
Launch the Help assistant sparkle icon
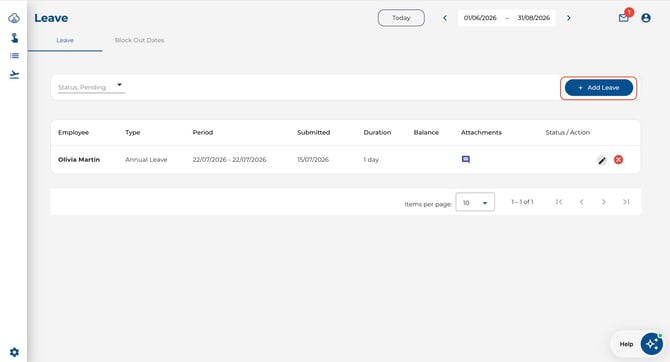(652, 344)
